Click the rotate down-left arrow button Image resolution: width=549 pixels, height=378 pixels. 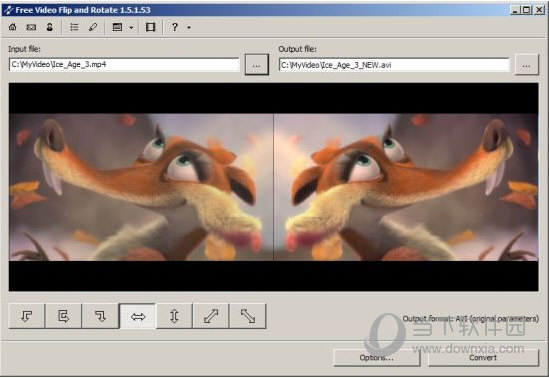(x=27, y=316)
